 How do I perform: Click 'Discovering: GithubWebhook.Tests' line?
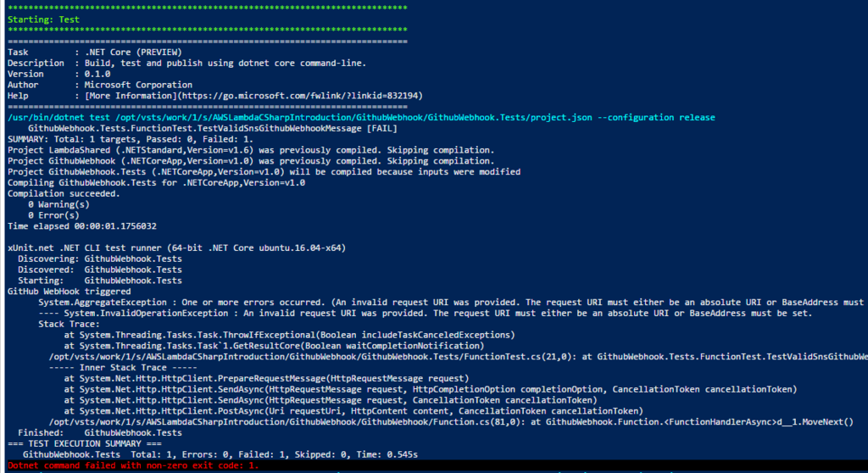(100, 259)
